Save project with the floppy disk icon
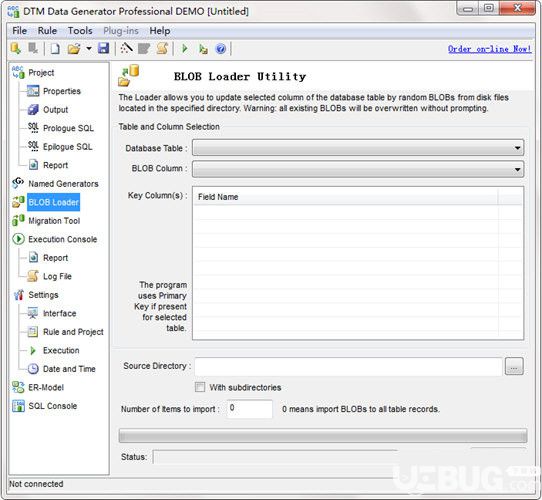The image size is (542, 500). coord(103,48)
